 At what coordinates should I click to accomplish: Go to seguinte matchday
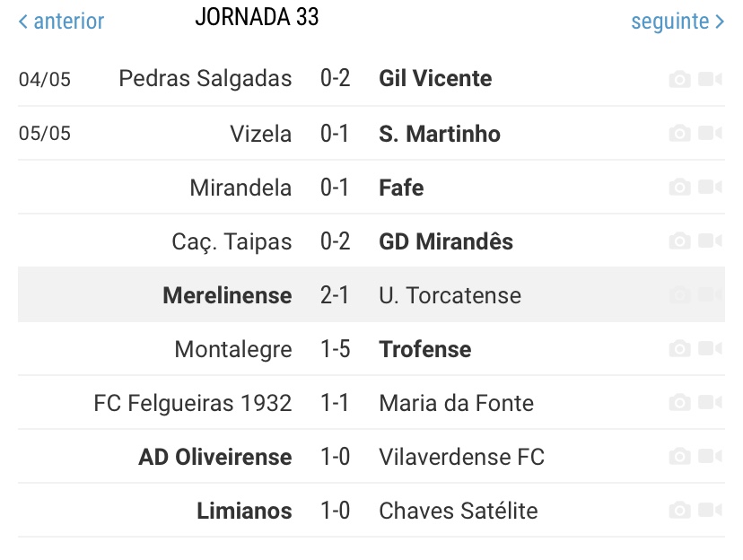click(677, 22)
